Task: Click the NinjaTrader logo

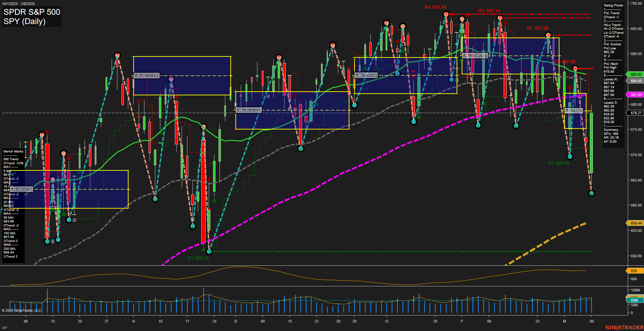Action: tap(624, 327)
